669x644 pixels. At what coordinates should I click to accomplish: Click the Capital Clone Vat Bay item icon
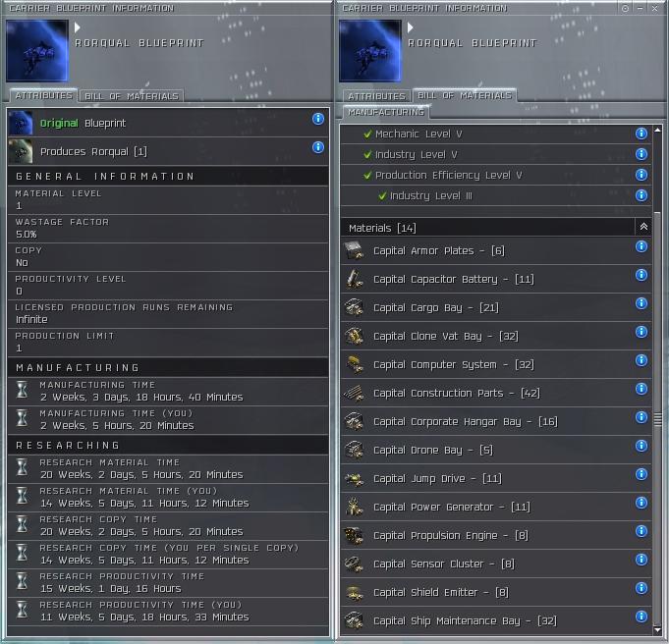coord(354,336)
